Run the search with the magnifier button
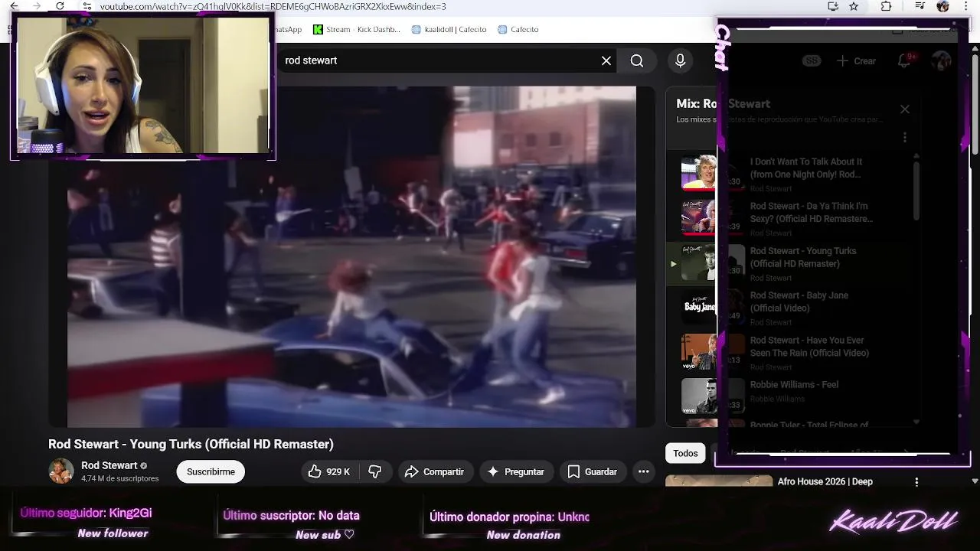The image size is (980, 551). click(637, 60)
